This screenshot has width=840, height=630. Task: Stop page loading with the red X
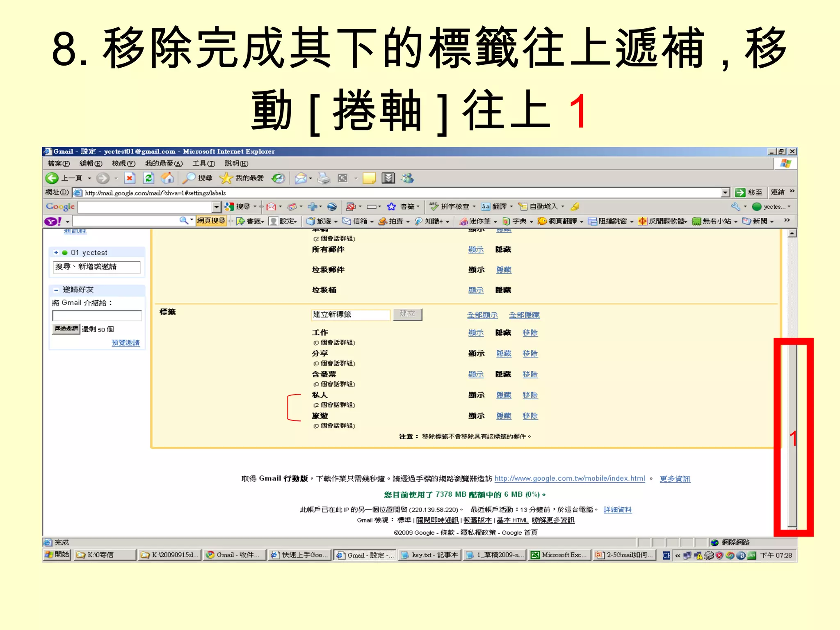pos(130,178)
